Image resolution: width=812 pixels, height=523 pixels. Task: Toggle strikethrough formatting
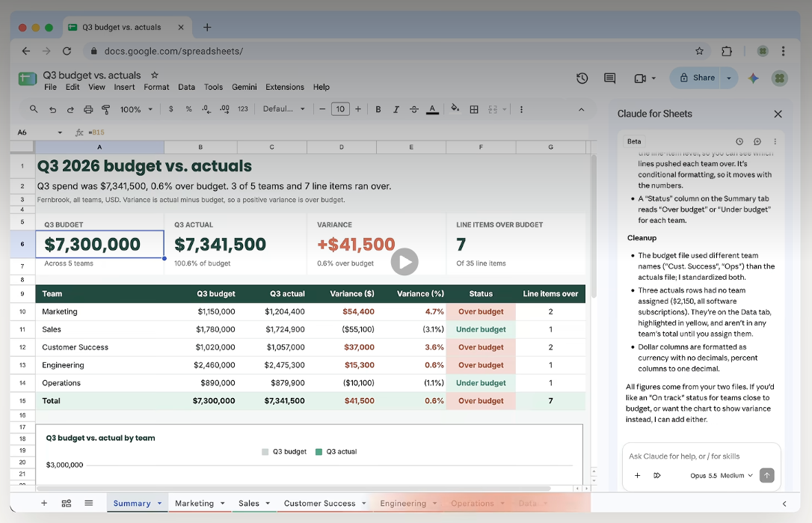click(414, 109)
